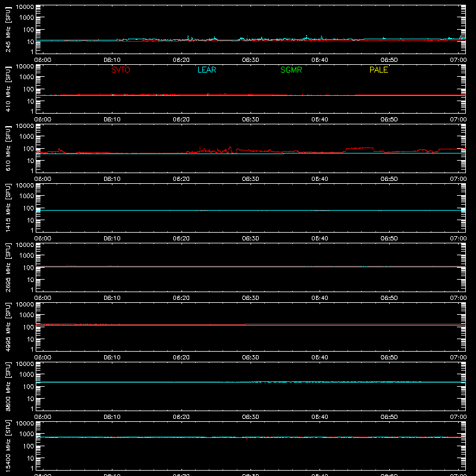Select the 8800 MHz [SFU] axis title

(8, 386)
